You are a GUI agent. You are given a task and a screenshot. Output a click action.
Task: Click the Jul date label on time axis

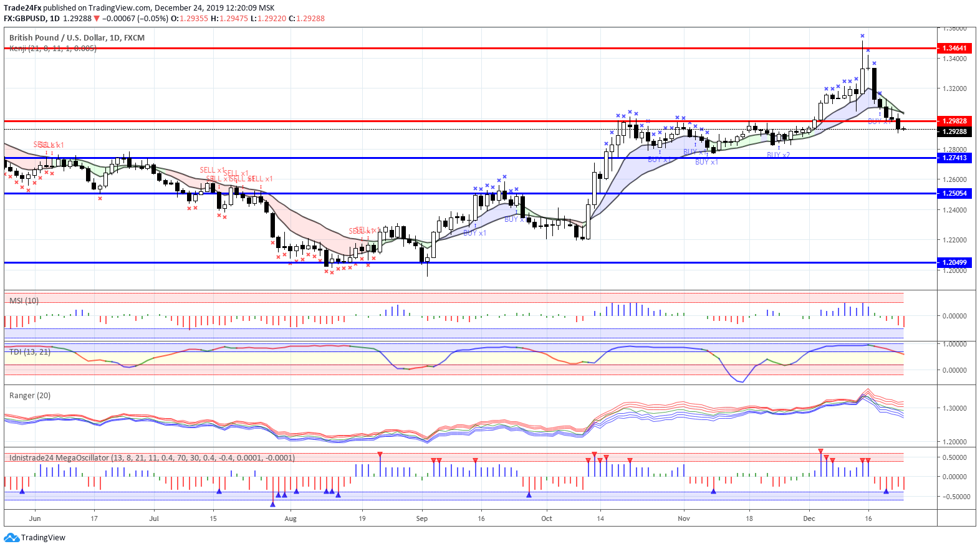tap(154, 518)
